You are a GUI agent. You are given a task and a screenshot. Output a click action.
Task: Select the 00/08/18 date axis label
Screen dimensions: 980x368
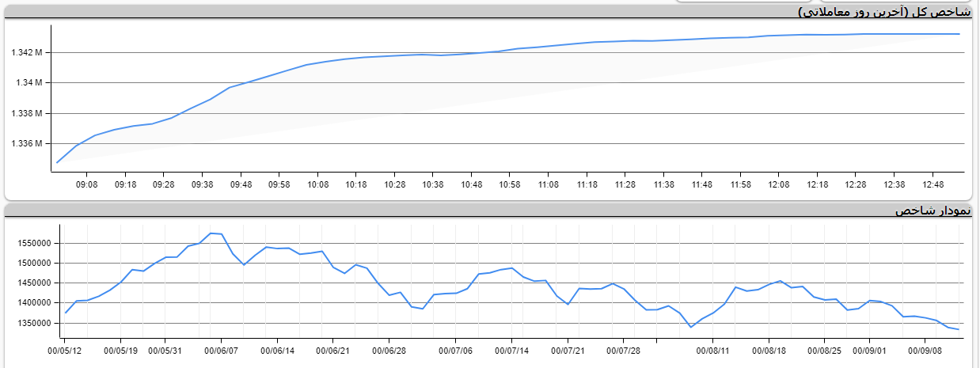(769, 349)
